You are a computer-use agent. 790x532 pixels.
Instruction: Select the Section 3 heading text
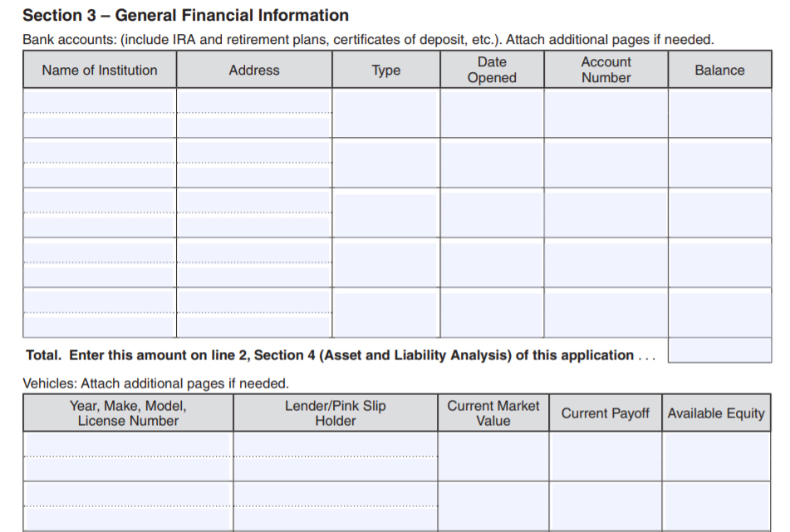[184, 15]
